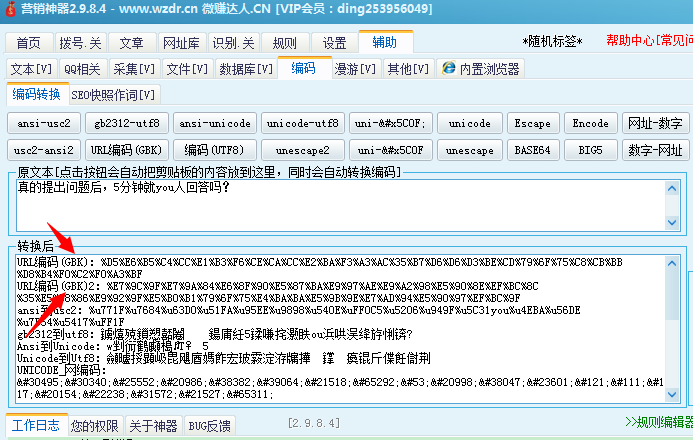Click the app logo icon in title bar

(x=10, y=8)
